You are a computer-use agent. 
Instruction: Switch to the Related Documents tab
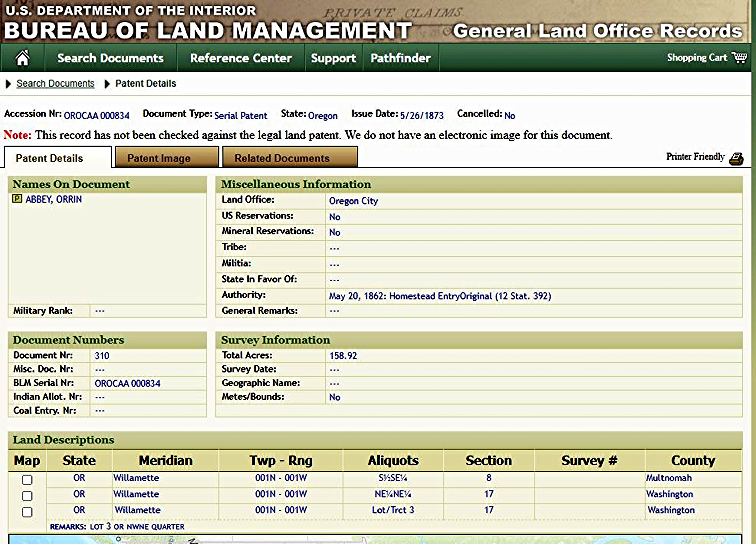tap(290, 157)
